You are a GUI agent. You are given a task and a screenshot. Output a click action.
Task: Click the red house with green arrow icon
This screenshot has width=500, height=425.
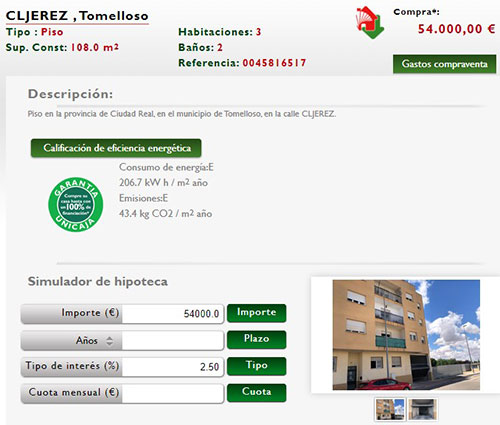pyautogui.click(x=370, y=23)
